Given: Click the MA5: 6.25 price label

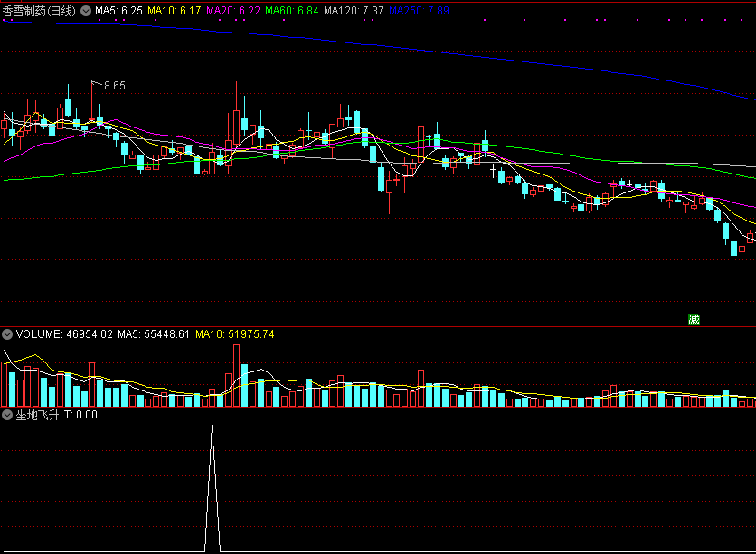Looking at the screenshot, I should point(118,11).
